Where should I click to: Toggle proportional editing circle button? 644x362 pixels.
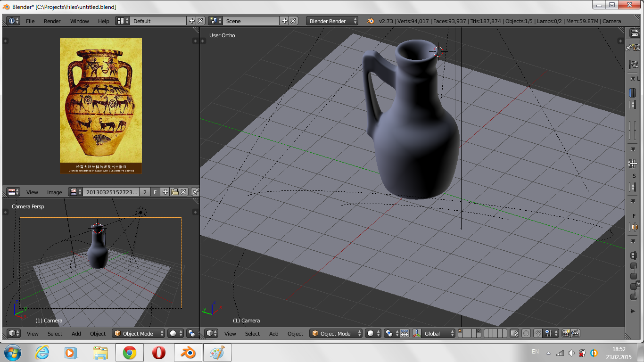[526, 334]
